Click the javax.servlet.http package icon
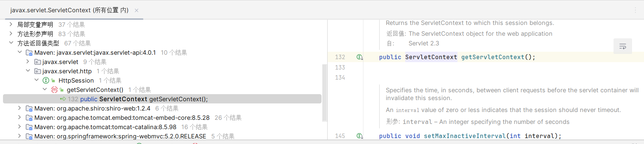The width and height of the screenshot is (644, 144). [x=37, y=71]
